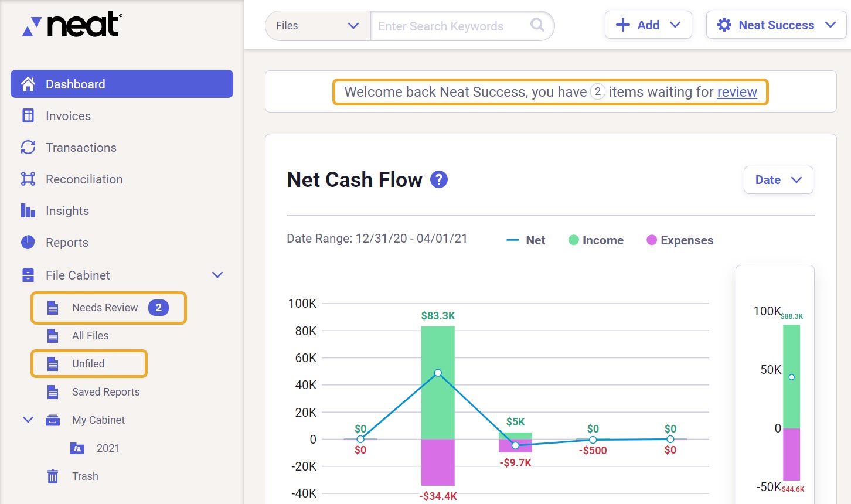Click the Needs Review document icon
851x504 pixels.
pos(53,308)
